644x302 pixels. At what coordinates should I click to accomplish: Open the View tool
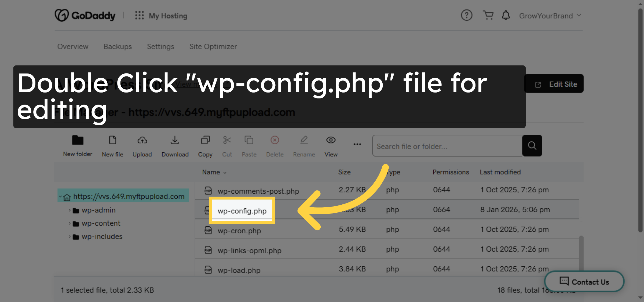click(x=331, y=146)
